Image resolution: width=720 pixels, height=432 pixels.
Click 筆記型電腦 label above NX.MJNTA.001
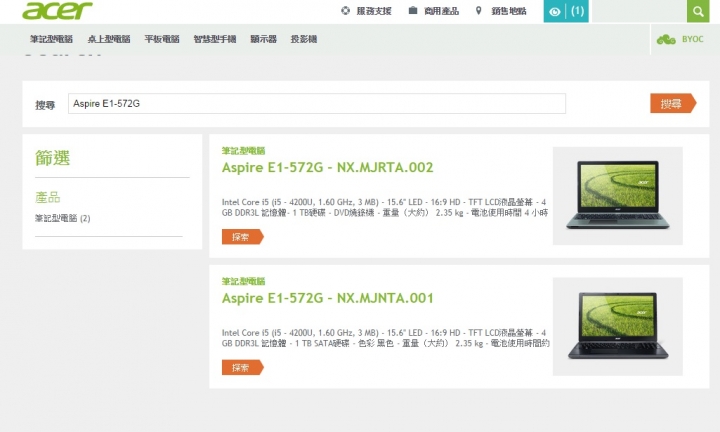[243, 281]
